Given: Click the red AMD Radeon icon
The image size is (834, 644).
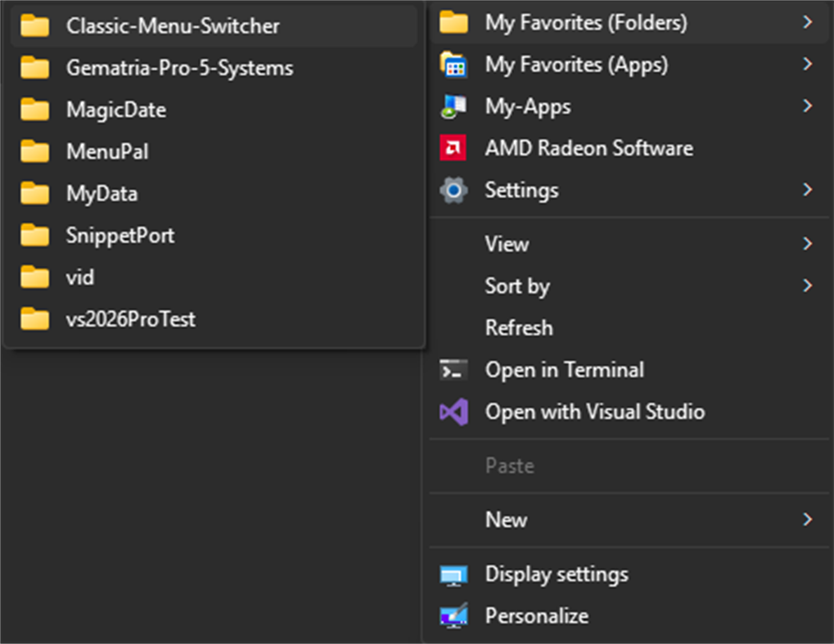Looking at the screenshot, I should coord(453,148).
